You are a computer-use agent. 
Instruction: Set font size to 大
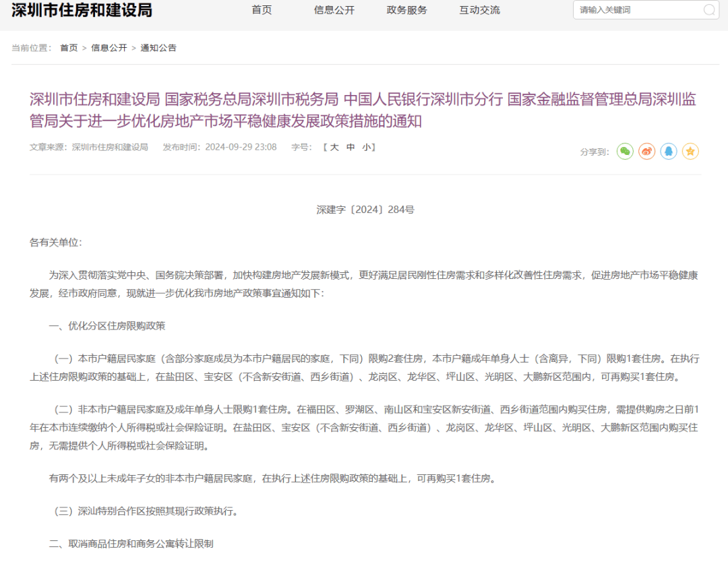coord(334,147)
